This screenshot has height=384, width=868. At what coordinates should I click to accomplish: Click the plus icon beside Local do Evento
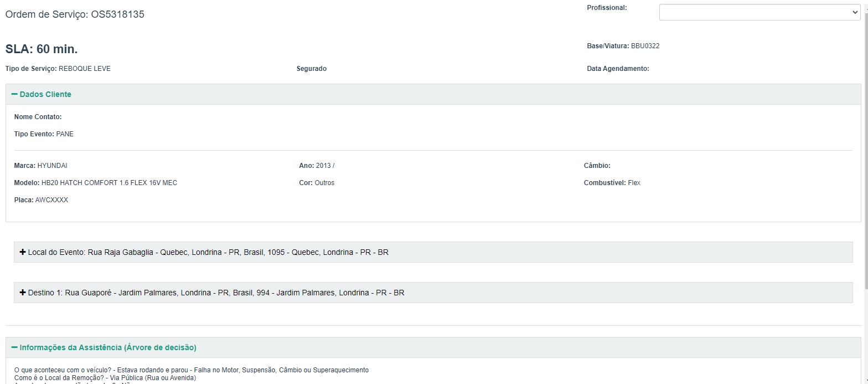pyautogui.click(x=23, y=252)
